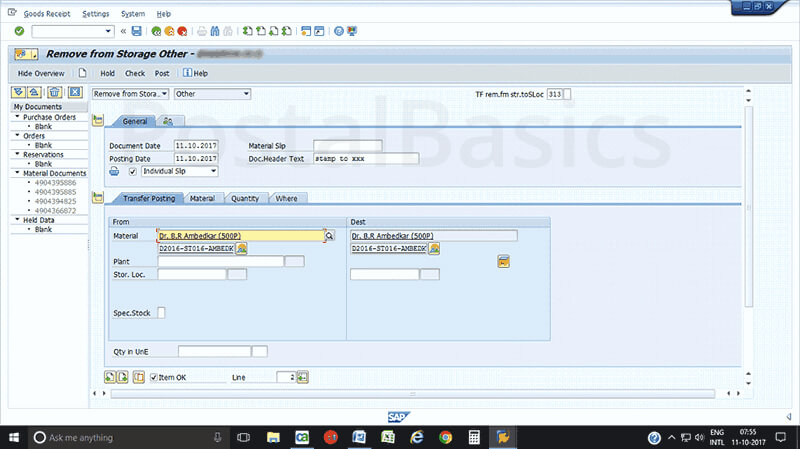Toggle the Item OK checkbox

click(153, 377)
